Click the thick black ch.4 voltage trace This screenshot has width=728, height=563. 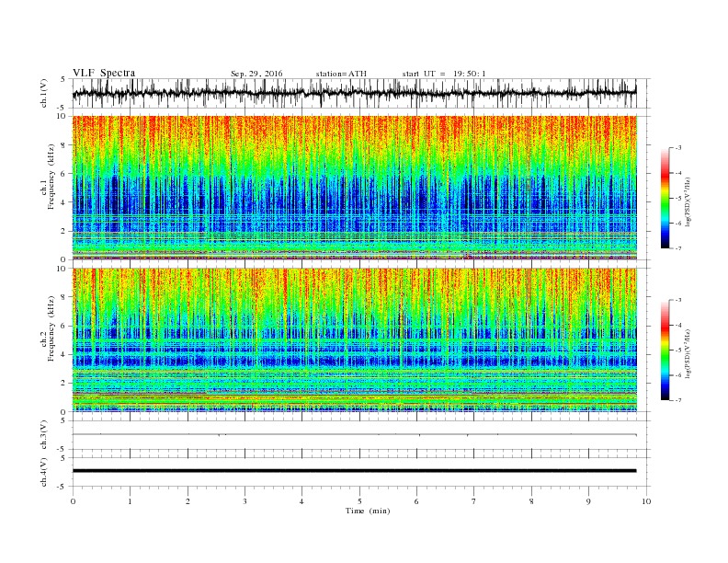tap(354, 471)
